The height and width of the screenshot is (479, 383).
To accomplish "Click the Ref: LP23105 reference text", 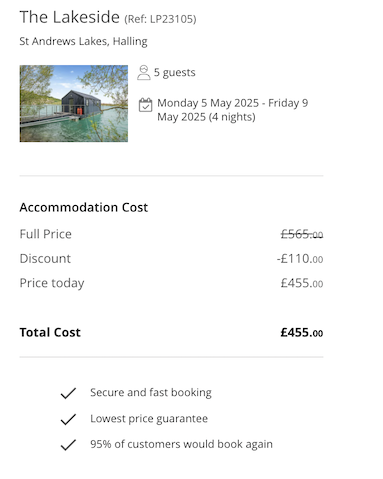I will click(x=160, y=19).
